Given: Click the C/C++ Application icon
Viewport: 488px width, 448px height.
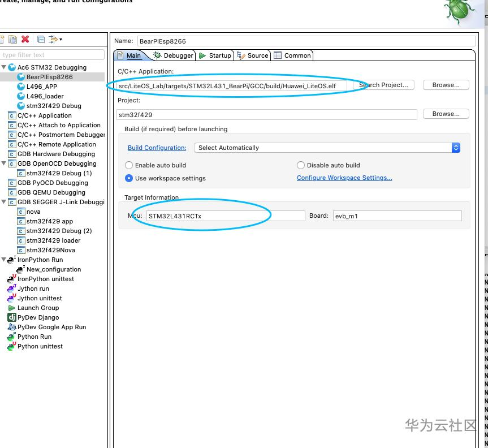Looking at the screenshot, I should 11,115.
